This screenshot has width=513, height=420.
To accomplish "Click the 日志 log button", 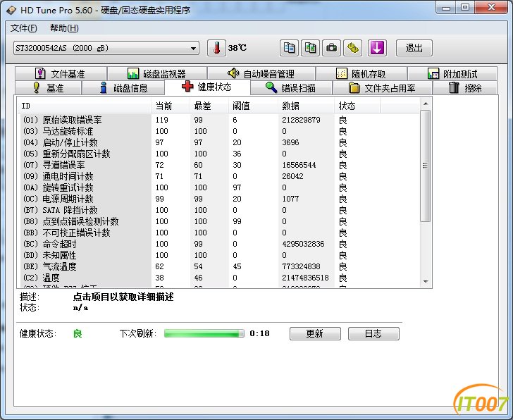I will click(373, 333).
